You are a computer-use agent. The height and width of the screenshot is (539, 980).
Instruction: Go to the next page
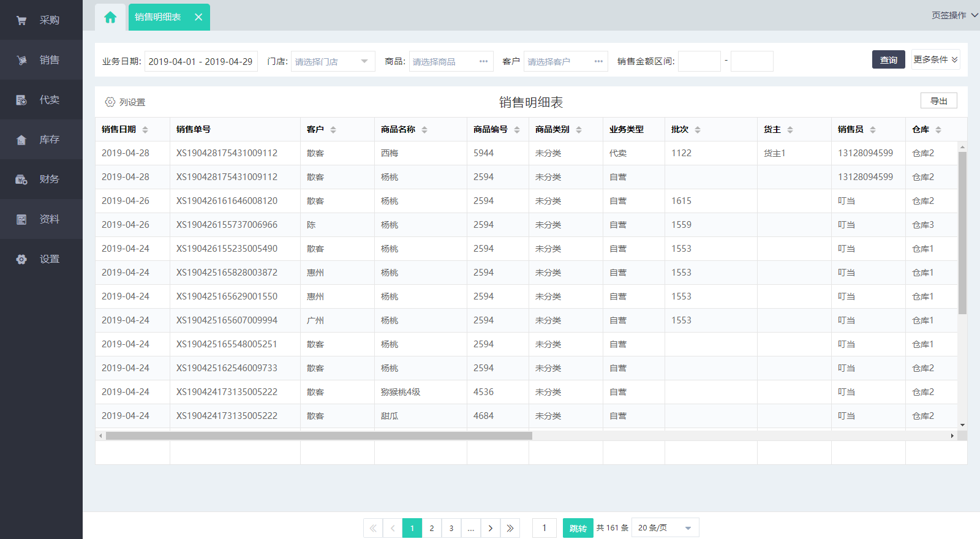click(x=491, y=528)
